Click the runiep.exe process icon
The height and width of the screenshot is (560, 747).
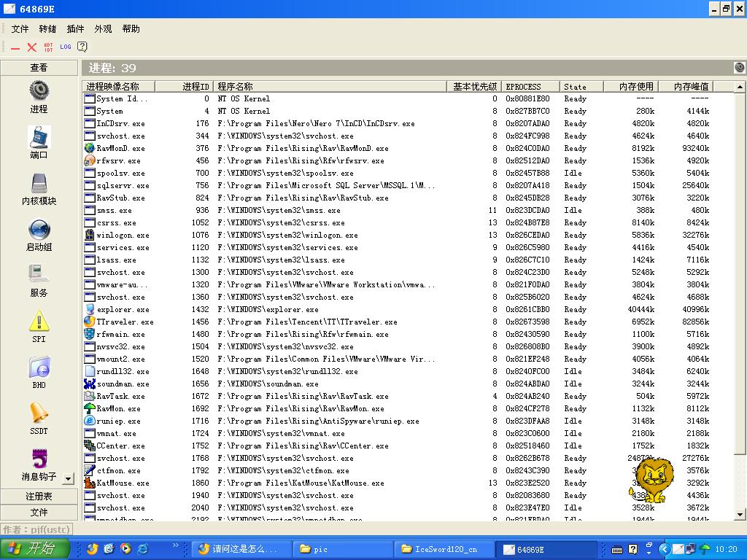(x=89, y=421)
